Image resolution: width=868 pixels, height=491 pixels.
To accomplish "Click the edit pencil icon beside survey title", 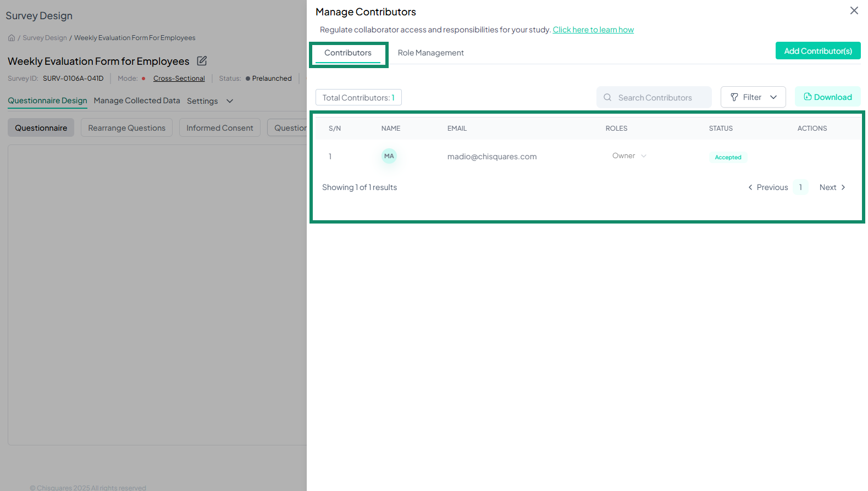I will pyautogui.click(x=202, y=61).
